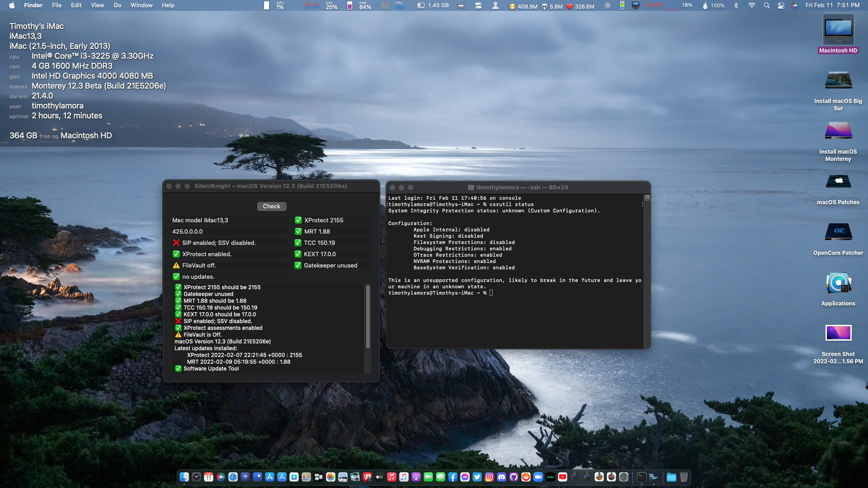The width and height of the screenshot is (868, 488).
Task: Click the 1.45 GB memory indicator
Action: pyautogui.click(x=433, y=5)
